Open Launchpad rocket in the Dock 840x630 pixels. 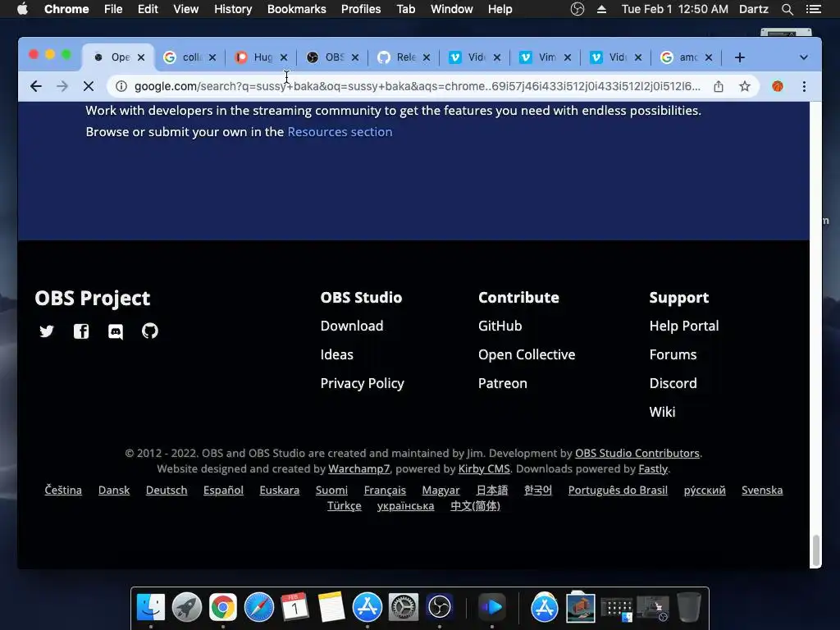click(186, 607)
